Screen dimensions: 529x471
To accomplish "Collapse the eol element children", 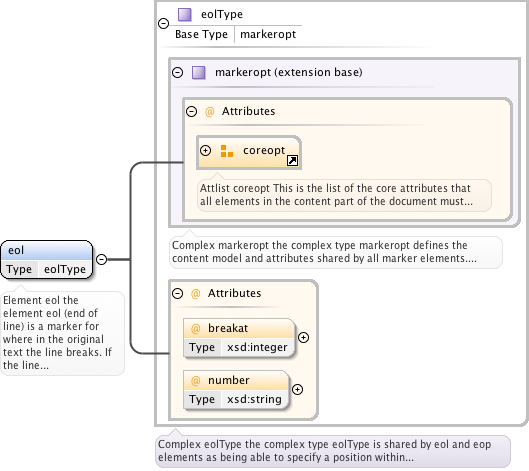I will click(102, 259).
